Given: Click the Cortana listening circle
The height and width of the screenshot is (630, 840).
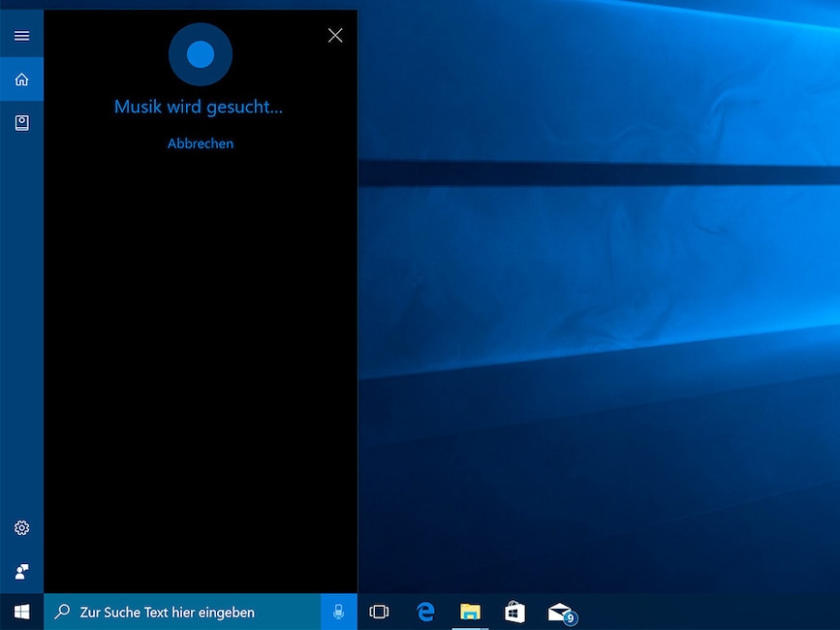Looking at the screenshot, I should 201,54.
